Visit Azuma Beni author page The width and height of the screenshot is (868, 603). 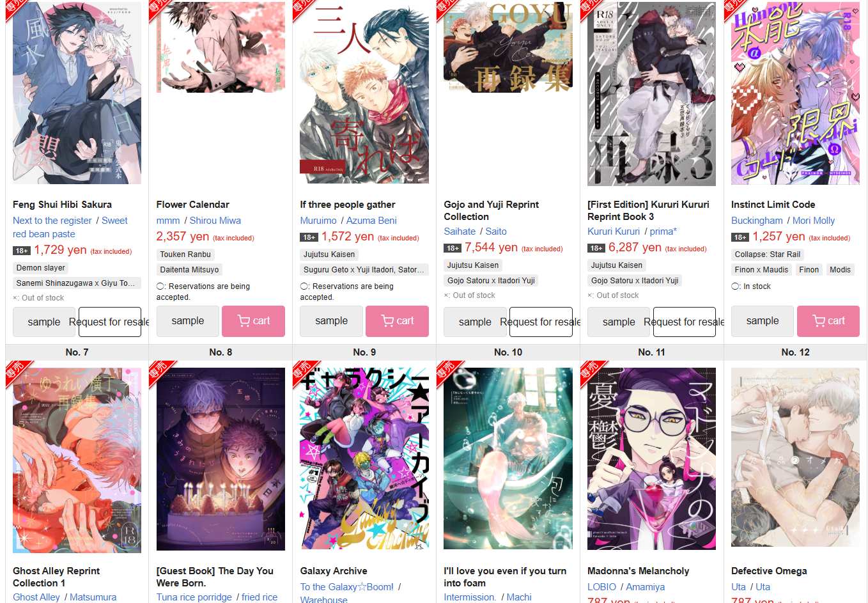[371, 221]
